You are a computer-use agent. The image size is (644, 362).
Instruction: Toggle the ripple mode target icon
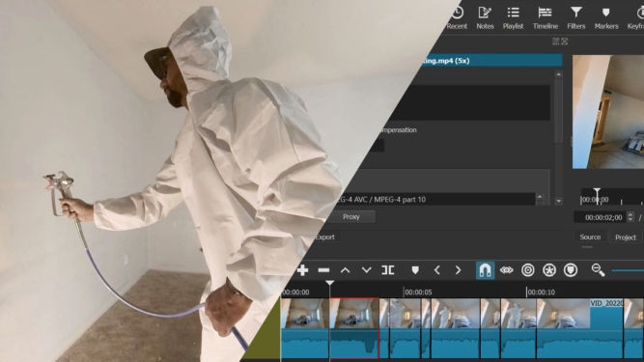528,270
